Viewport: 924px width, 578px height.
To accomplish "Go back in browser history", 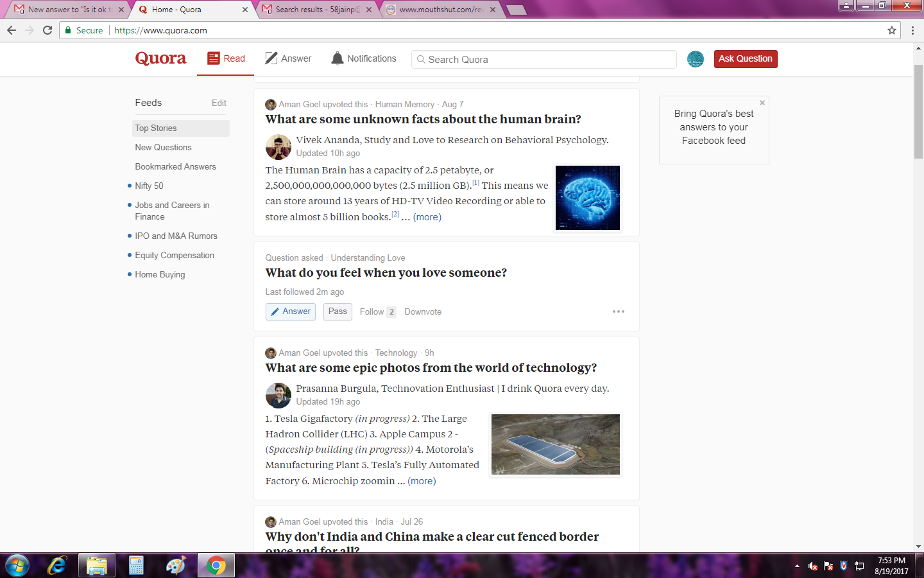I will coord(12,30).
